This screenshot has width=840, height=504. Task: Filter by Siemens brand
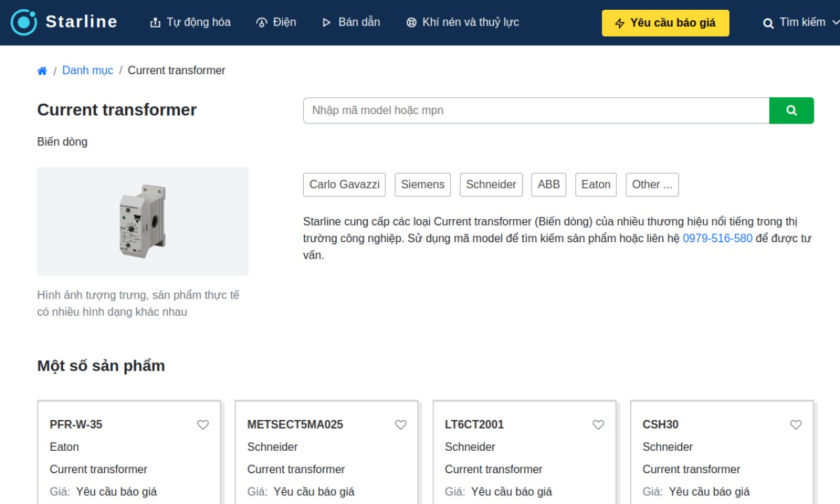(x=423, y=184)
